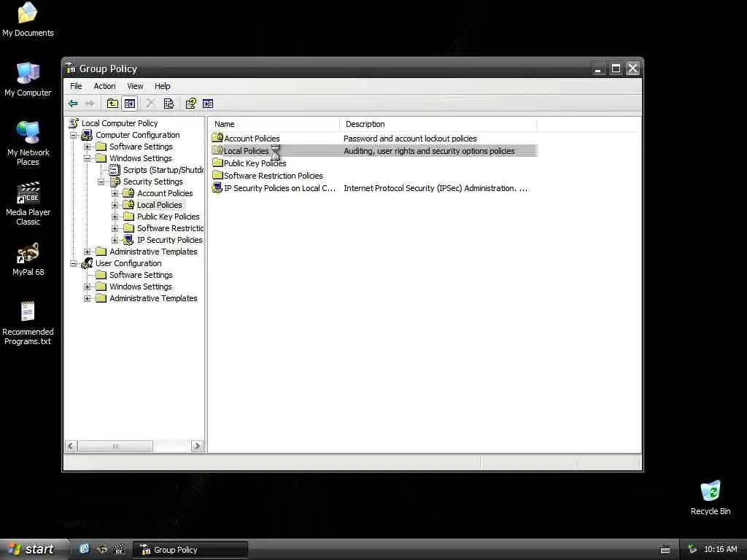Expand Local Policies in the tree
The image size is (747, 560).
pos(115,205)
